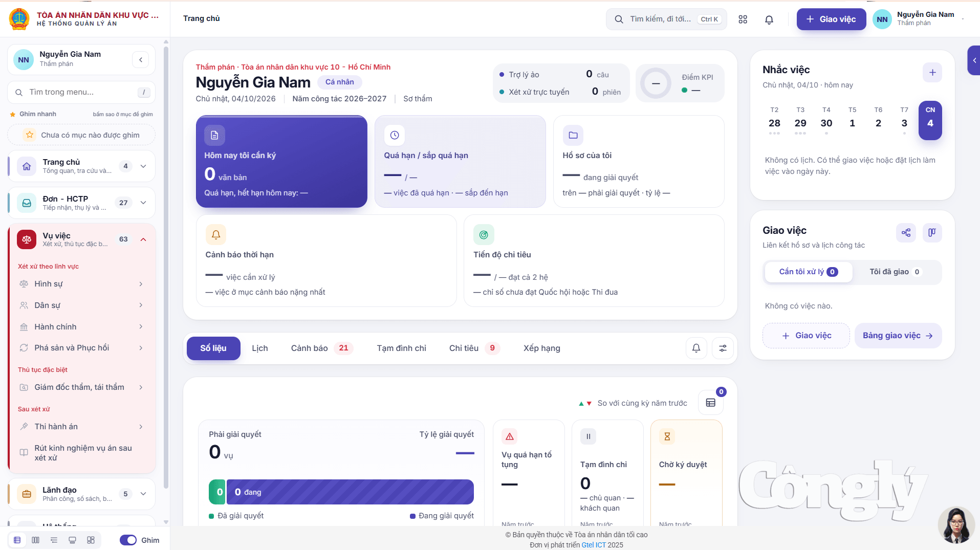Collapse sidebar with profile chevron button
This screenshot has height=550, width=980.
click(x=141, y=60)
